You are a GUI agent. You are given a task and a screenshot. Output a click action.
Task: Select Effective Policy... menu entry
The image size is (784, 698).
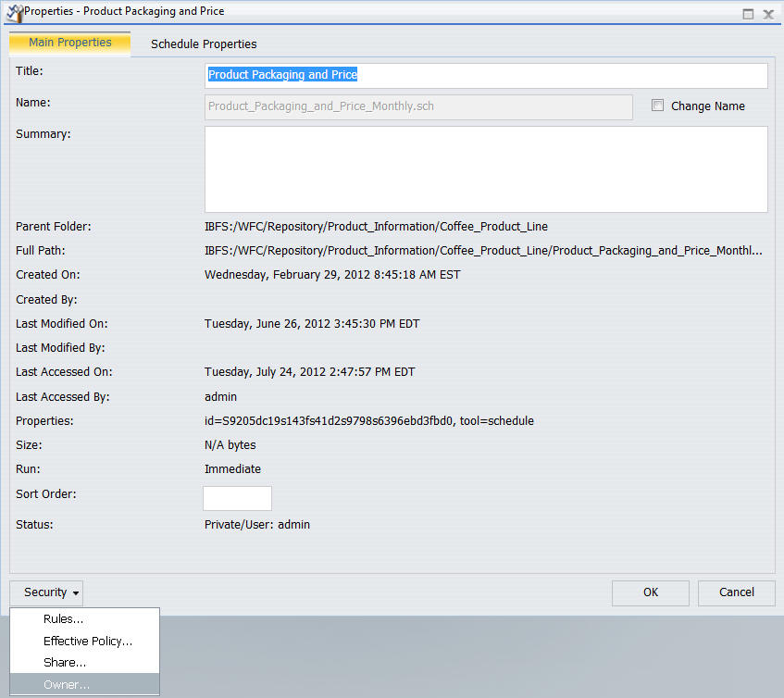88,641
